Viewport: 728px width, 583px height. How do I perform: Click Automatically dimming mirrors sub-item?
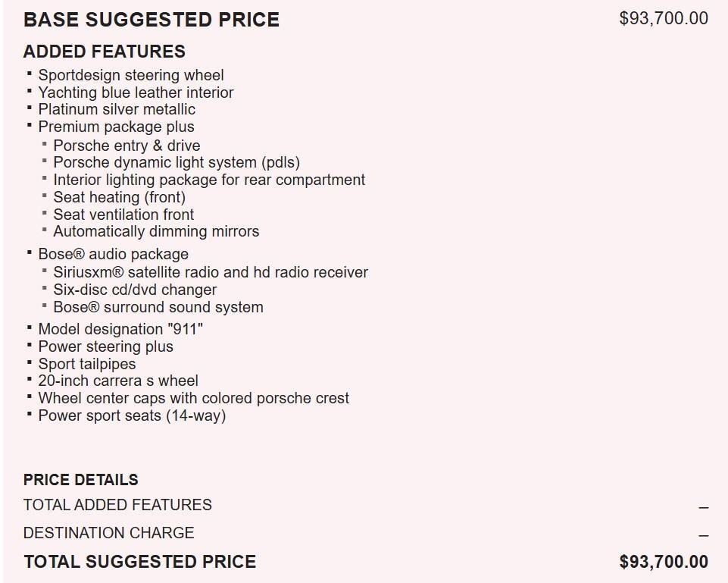(x=156, y=231)
